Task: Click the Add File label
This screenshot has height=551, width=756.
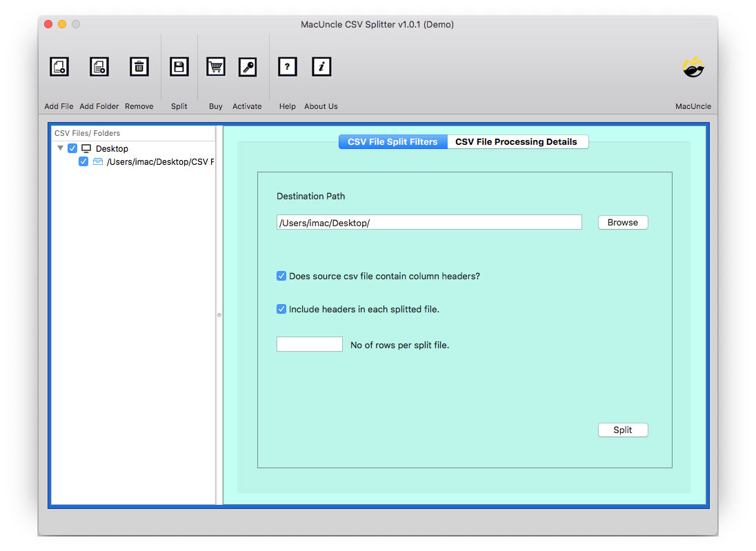Action: point(59,106)
